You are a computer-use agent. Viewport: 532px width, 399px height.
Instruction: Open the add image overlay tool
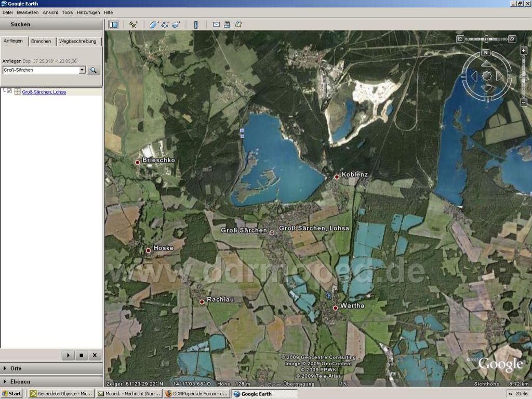177,24
